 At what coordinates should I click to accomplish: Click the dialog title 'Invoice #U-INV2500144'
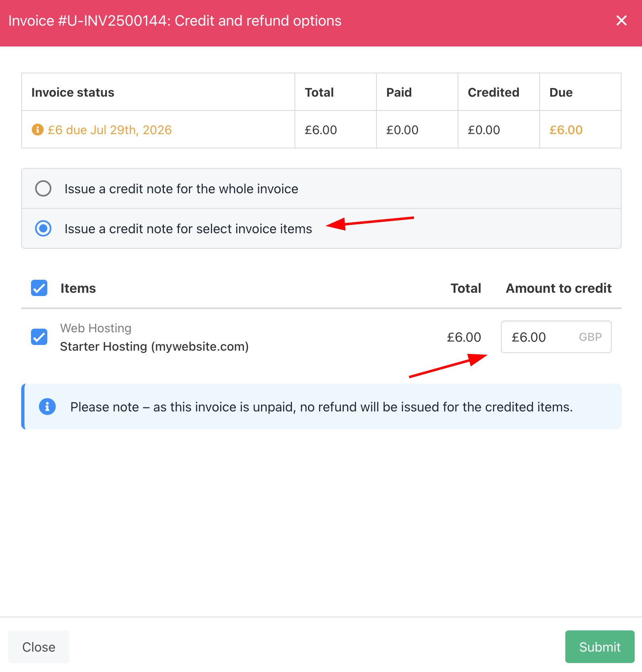pyautogui.click(x=87, y=21)
